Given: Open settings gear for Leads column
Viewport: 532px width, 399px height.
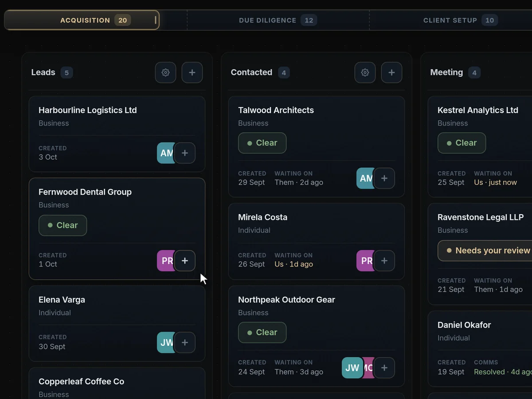Looking at the screenshot, I should (x=165, y=72).
